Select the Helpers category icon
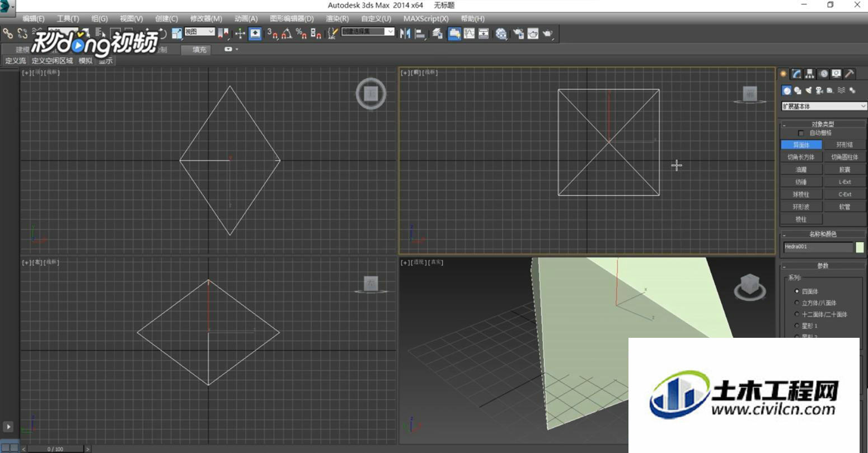The image size is (868, 453). (x=830, y=91)
